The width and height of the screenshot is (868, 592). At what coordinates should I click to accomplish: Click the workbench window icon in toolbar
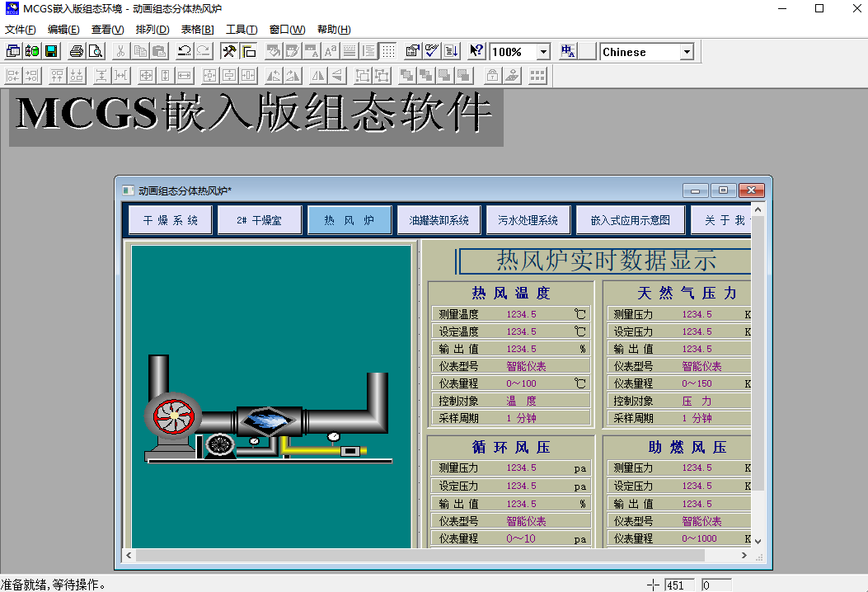(x=13, y=51)
